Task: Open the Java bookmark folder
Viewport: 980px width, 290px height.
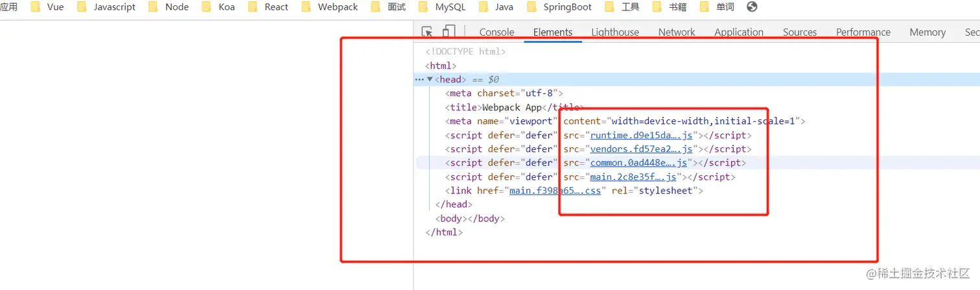Action: click(x=496, y=7)
